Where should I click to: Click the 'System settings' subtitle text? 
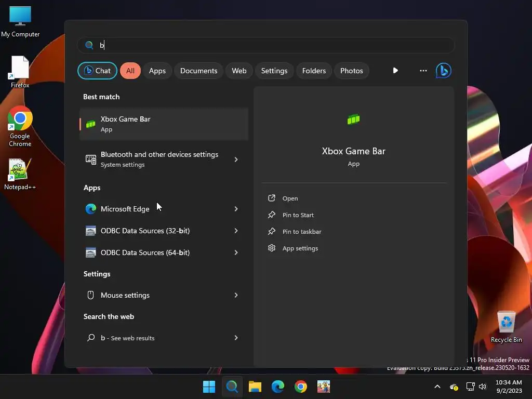[x=123, y=165]
